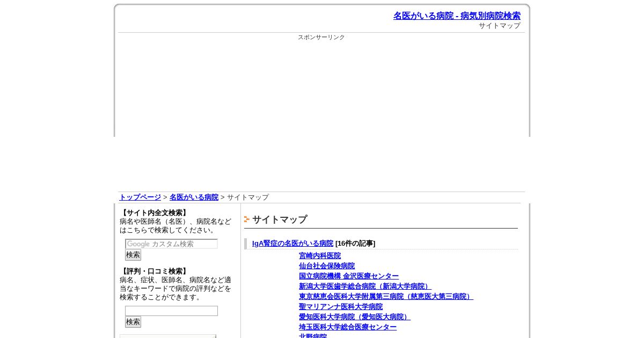
Task: Open 聖マリアンナ医科大学病院 link
Action: [x=341, y=307]
